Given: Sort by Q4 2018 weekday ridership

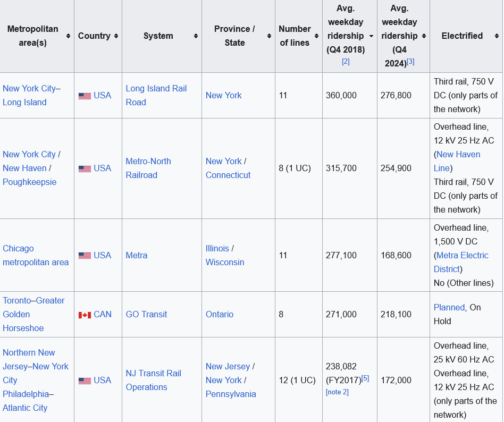Looking at the screenshot, I should (x=371, y=36).
